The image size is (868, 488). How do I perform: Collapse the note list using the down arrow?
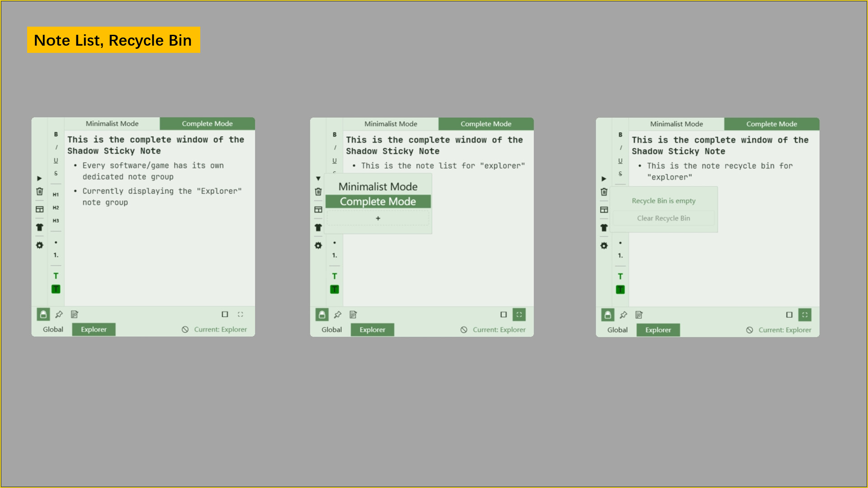click(x=318, y=178)
